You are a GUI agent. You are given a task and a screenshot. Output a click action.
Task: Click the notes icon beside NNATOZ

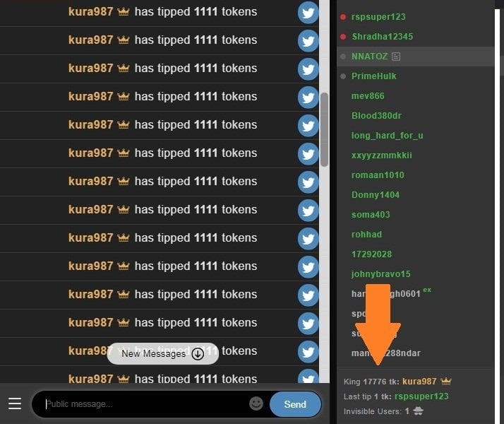pyautogui.click(x=396, y=57)
